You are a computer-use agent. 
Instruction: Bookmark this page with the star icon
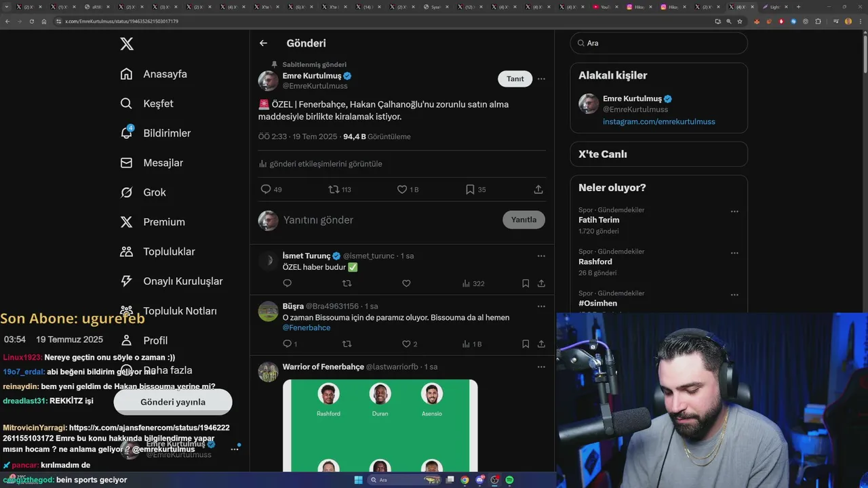740,21
